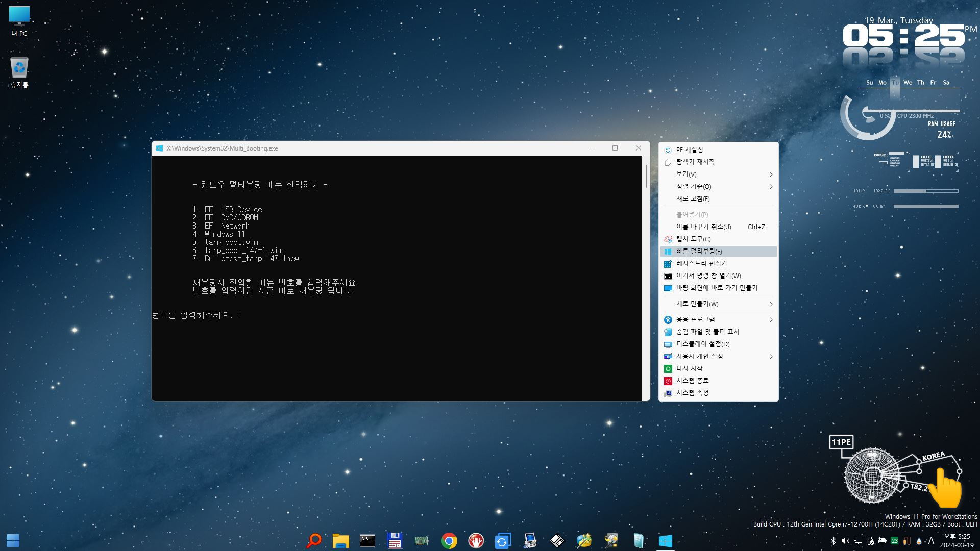This screenshot has height=551, width=980.
Task: Choose PE 재설정 in the context menu
Action: [x=718, y=150]
